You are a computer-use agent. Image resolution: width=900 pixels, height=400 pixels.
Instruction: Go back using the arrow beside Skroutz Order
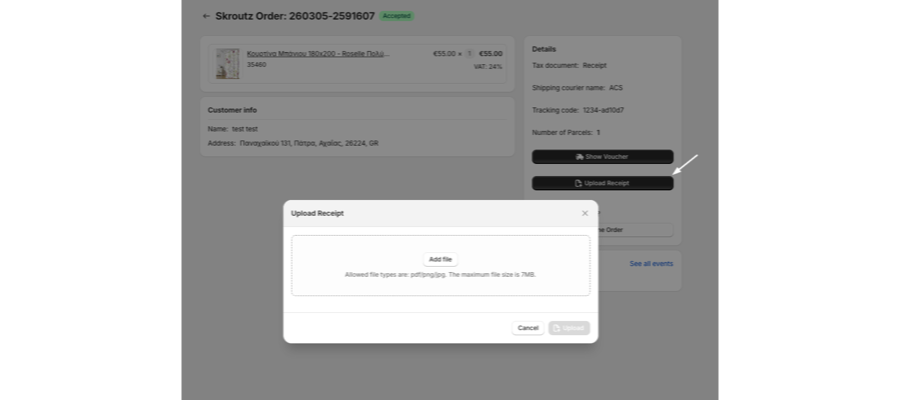coord(206,16)
